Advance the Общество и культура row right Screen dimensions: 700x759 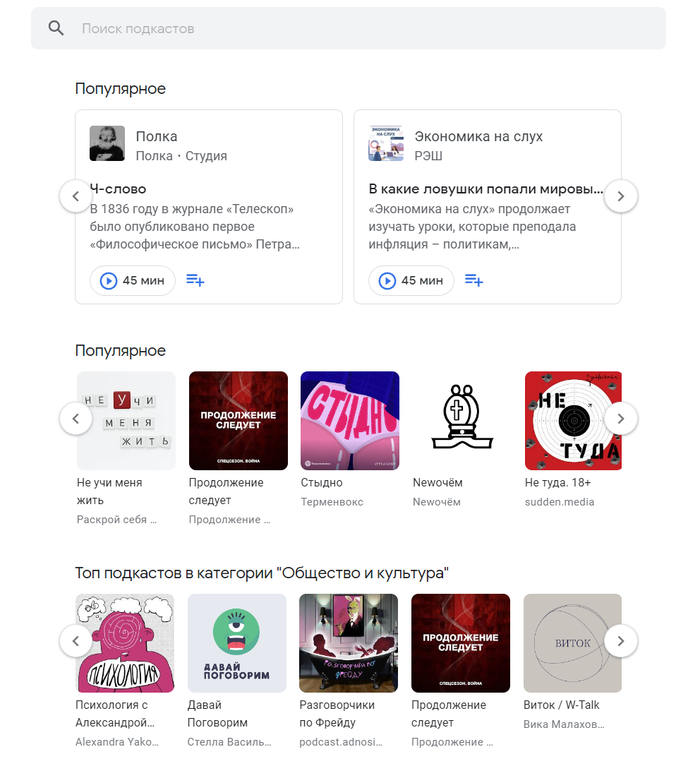click(x=621, y=642)
